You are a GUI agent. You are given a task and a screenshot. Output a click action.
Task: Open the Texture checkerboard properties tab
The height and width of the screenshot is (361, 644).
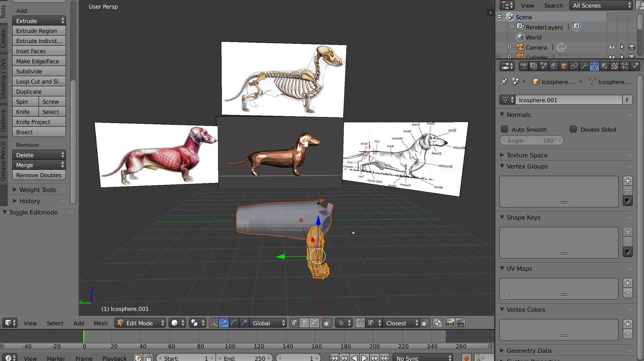pos(614,66)
